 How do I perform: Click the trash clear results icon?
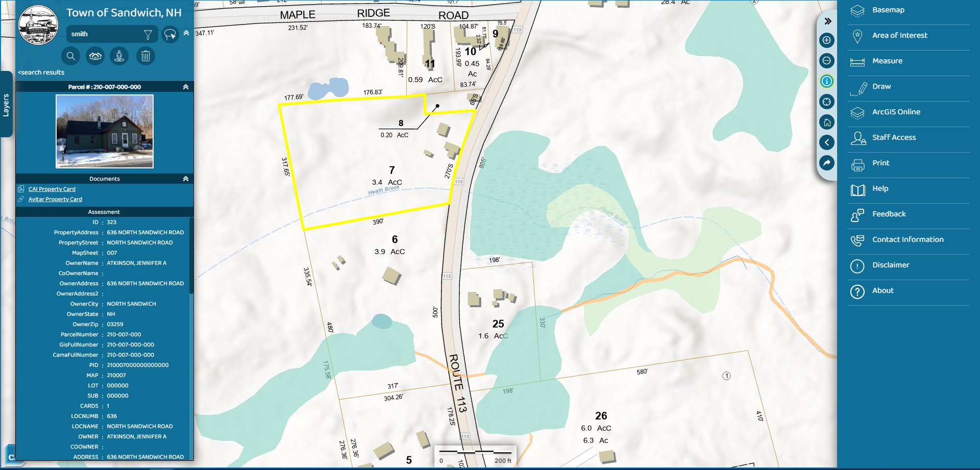tap(145, 56)
